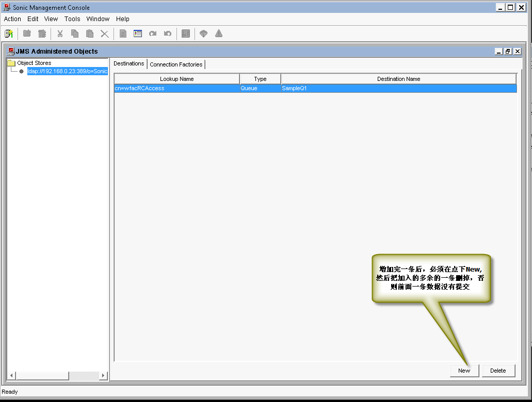Image resolution: width=532 pixels, height=402 pixels.
Task: Select the ldap://192.168.0.23 tree node
Action: 67,71
